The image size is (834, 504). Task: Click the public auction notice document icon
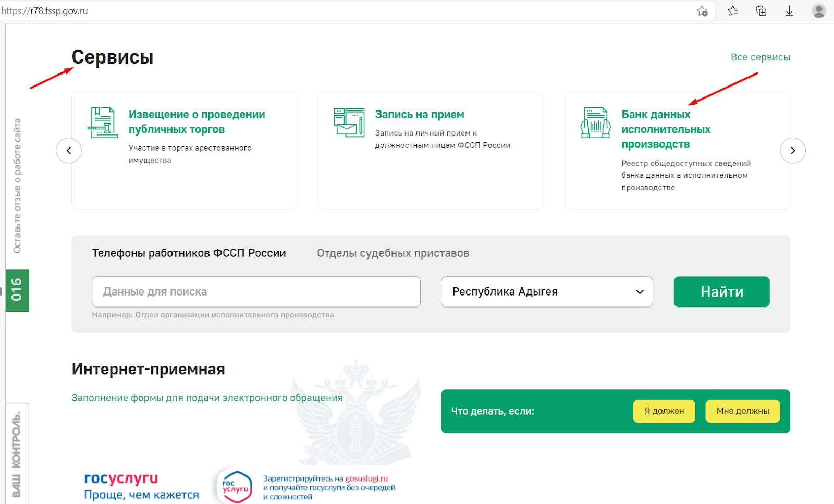[102, 122]
